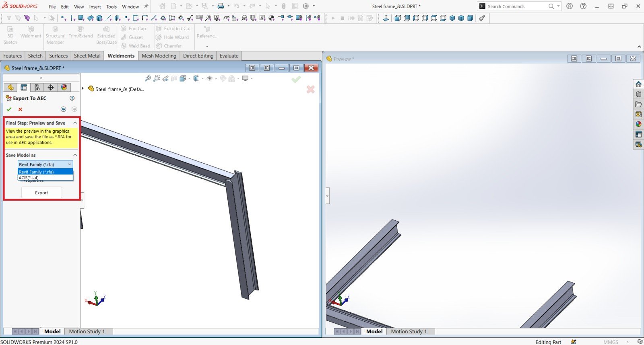The image size is (644, 345).
Task: Open the SOLIDWORKS Resources home task pane icon
Action: 638,84
